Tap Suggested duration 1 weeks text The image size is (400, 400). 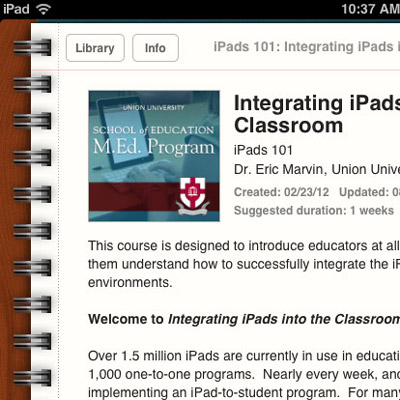tap(314, 211)
